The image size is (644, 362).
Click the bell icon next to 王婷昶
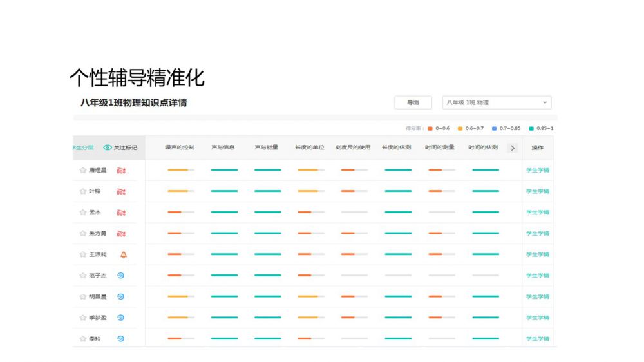(123, 254)
